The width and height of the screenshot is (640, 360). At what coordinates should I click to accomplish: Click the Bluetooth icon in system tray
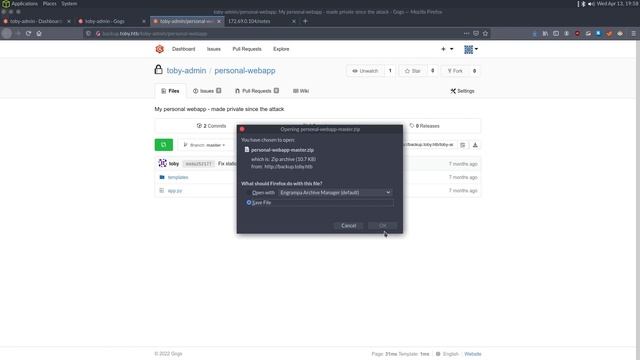tap(583, 4)
